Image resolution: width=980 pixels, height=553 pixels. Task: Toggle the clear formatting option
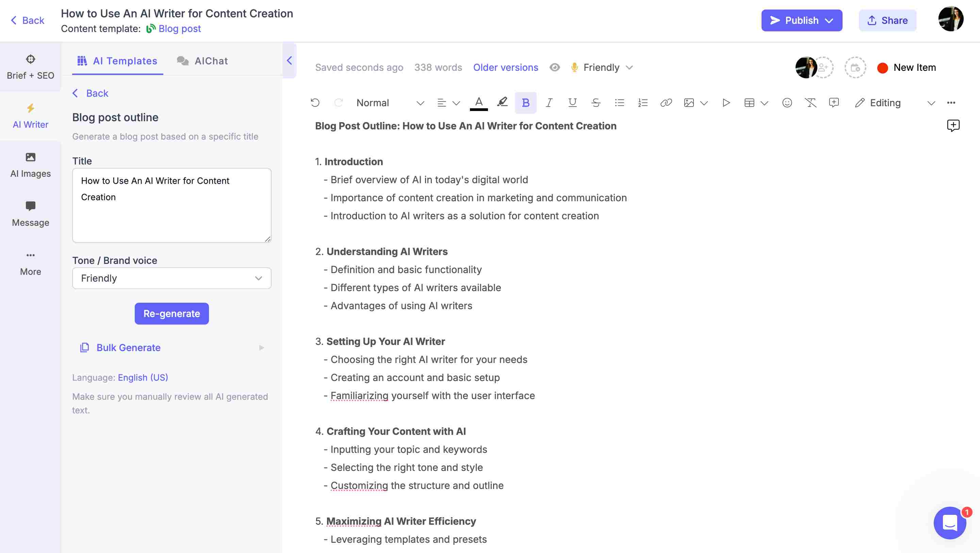pyautogui.click(x=810, y=102)
